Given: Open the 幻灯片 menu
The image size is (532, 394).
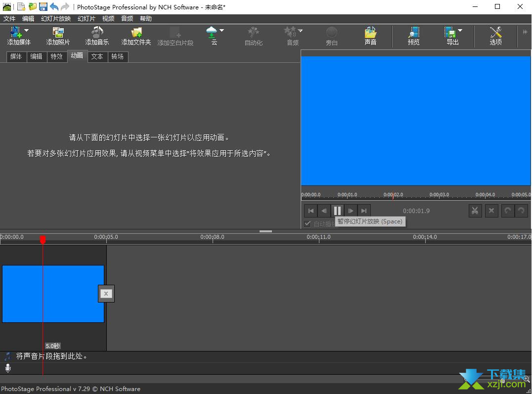Looking at the screenshot, I should 87,19.
